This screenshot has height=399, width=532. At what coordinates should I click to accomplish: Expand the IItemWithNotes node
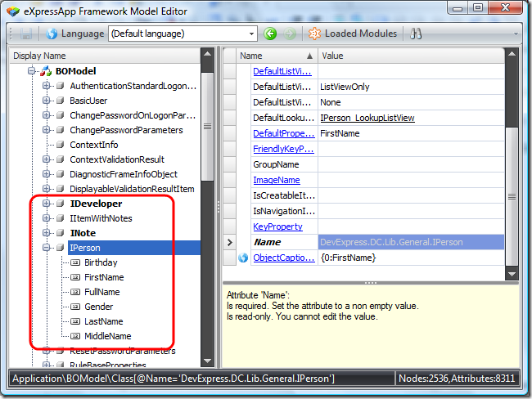point(46,218)
